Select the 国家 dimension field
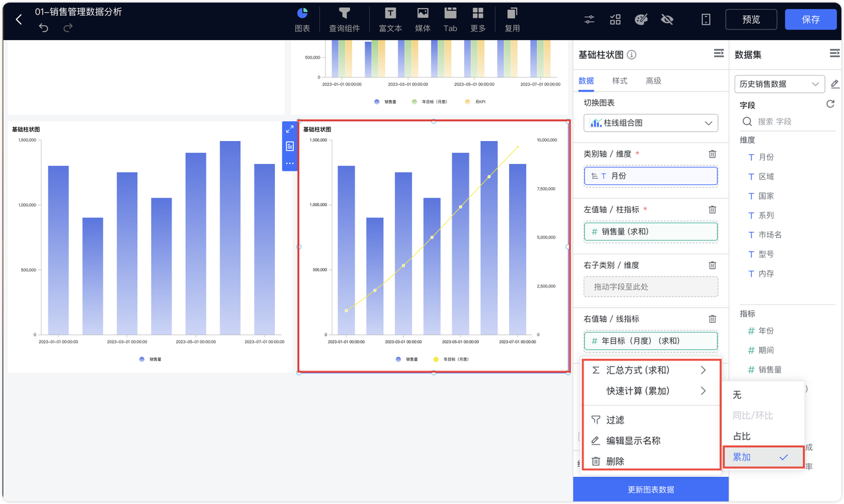This screenshot has height=504, width=844. point(766,196)
